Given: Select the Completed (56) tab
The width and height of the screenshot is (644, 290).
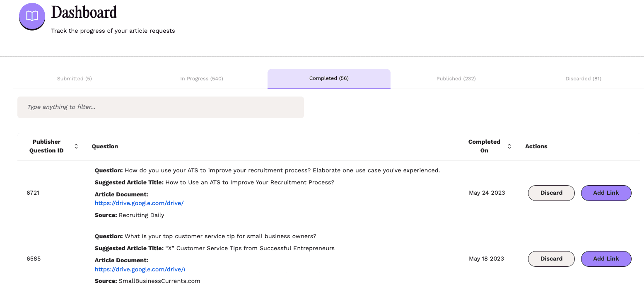Looking at the screenshot, I should pos(329,78).
